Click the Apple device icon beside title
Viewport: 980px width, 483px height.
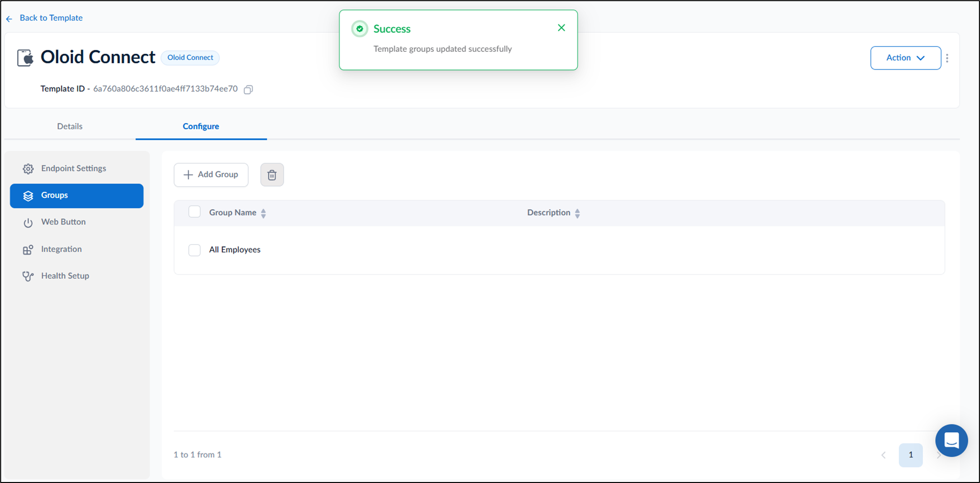tap(25, 58)
